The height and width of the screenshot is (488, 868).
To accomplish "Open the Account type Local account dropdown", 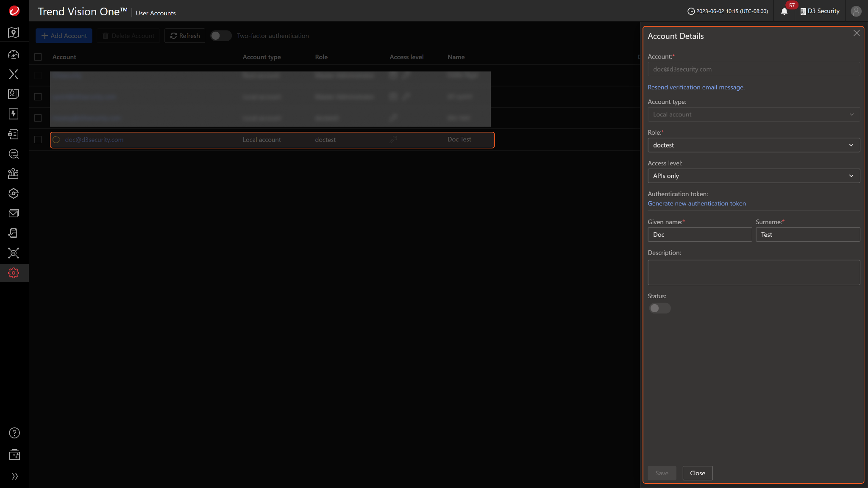I will [753, 114].
